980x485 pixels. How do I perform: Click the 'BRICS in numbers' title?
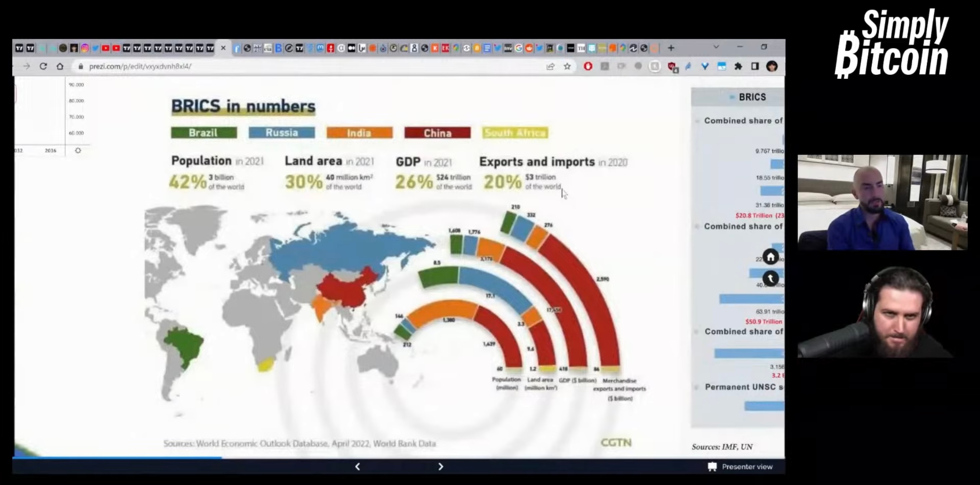244,106
